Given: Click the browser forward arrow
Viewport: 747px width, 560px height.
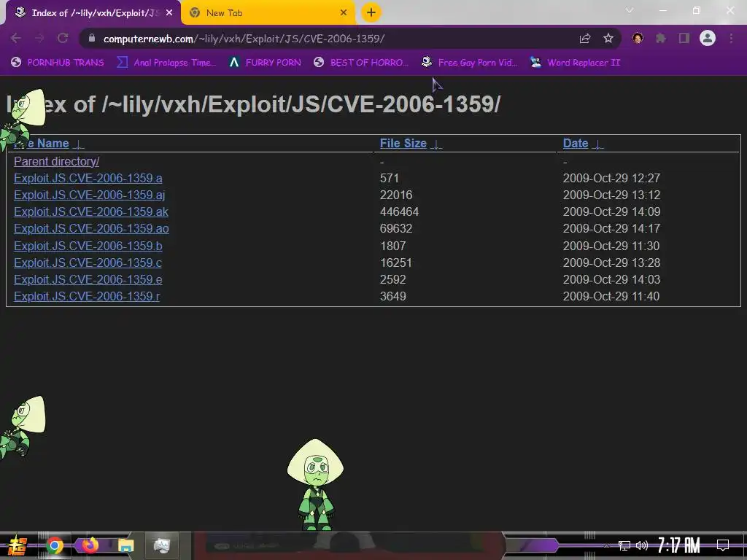Looking at the screenshot, I should (39, 39).
